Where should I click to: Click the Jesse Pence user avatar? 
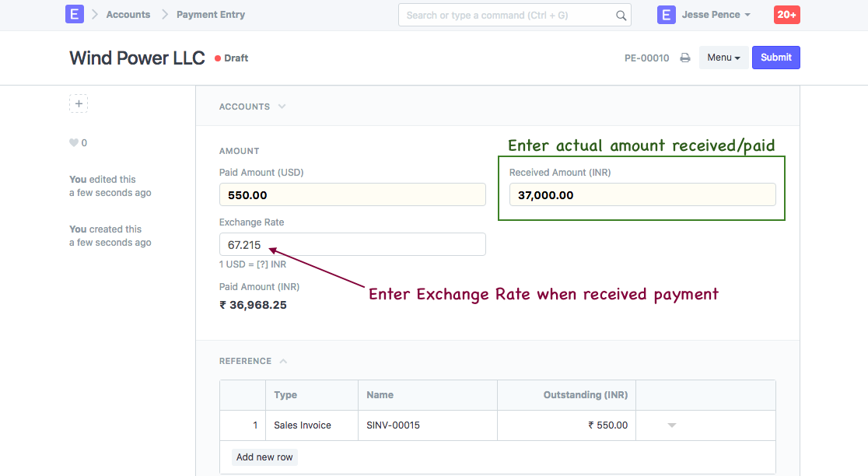(667, 15)
